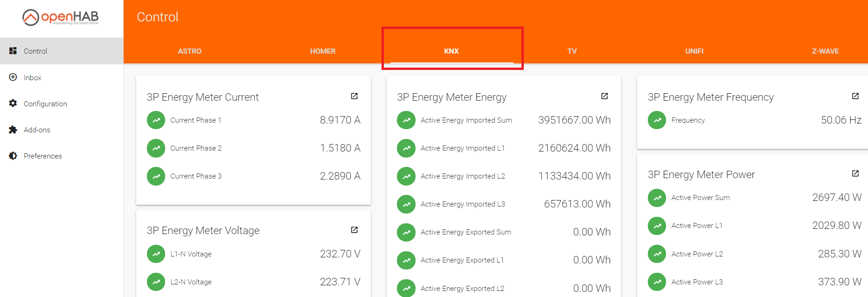Click the chart icon beside Active Power Sum

pyautogui.click(x=657, y=198)
